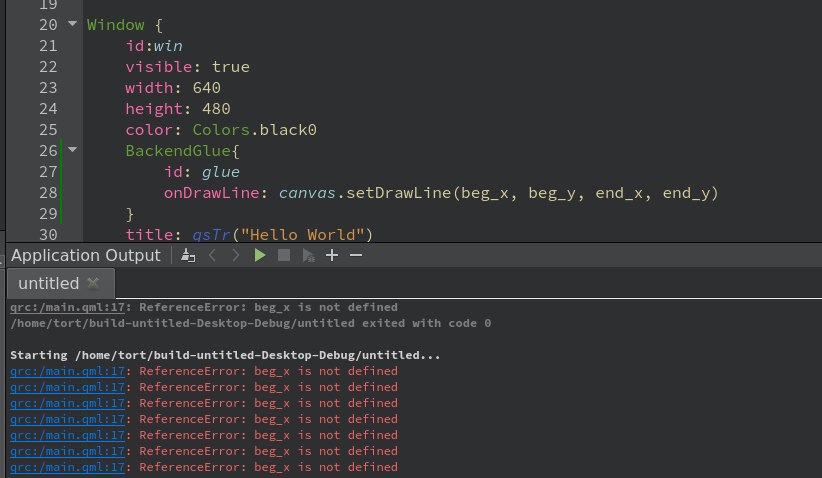Go to previous output with left arrow
The width and height of the screenshot is (822, 478).
(x=212, y=256)
